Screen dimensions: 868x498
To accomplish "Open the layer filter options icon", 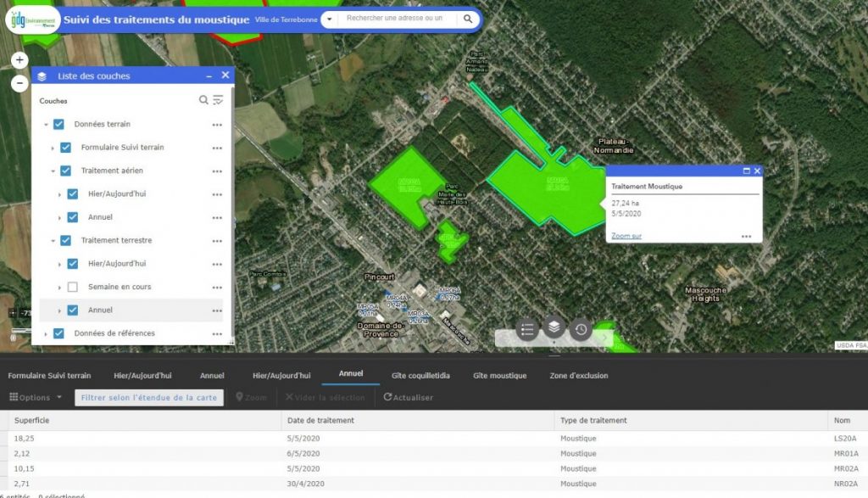I will 219,100.
